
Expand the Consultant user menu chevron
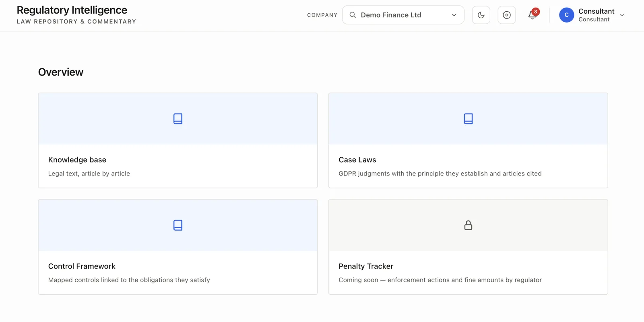point(622,15)
